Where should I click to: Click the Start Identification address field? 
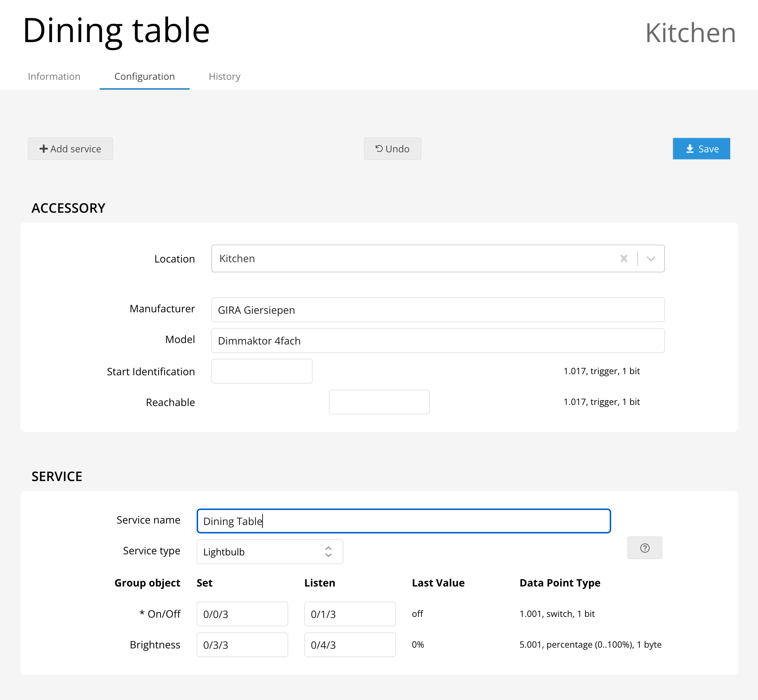pyautogui.click(x=262, y=371)
